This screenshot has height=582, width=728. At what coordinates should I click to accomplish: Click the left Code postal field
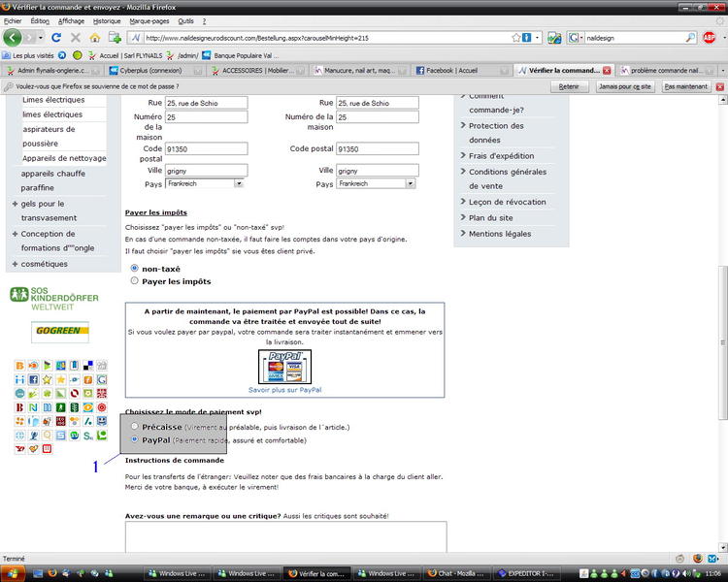206,149
